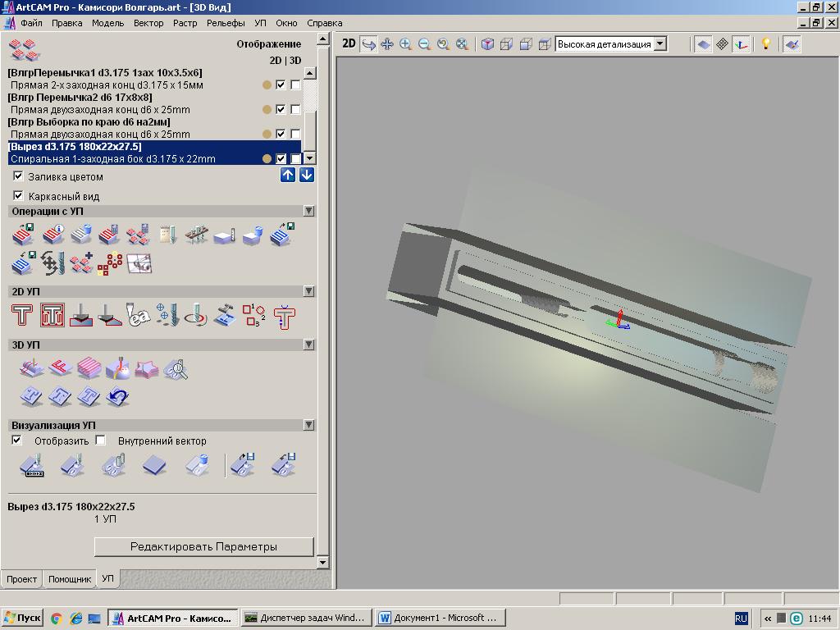This screenshot has width=840, height=630.
Task: Open the drilling toolpath tool
Action: tap(167, 316)
